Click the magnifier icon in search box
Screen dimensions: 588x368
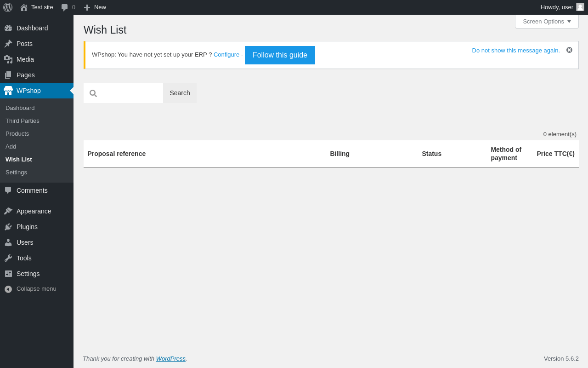pos(93,93)
